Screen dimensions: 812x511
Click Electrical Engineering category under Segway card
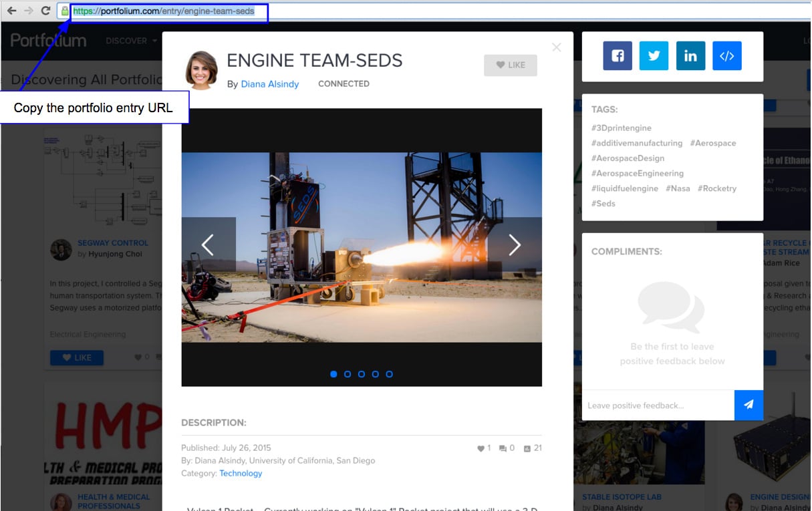(88, 334)
